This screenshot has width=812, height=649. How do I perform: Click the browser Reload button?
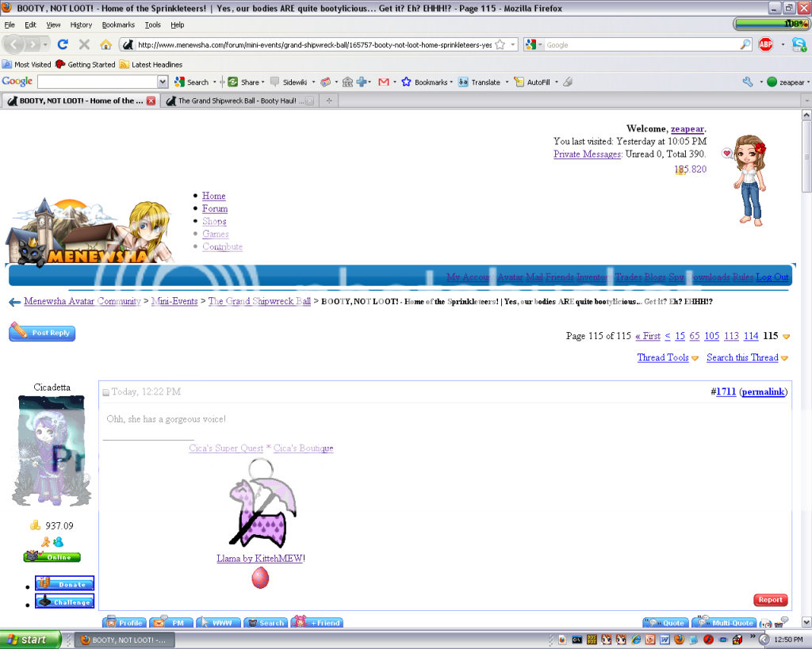tap(63, 44)
